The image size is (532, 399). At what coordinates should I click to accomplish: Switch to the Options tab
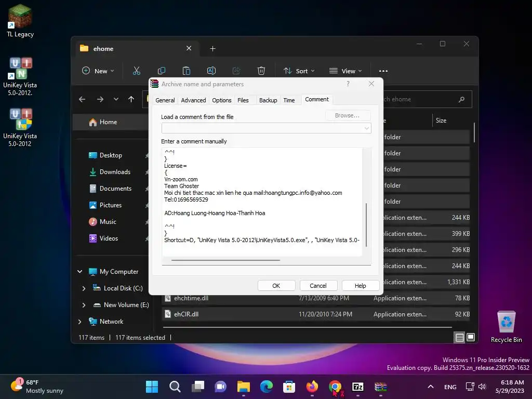pyautogui.click(x=221, y=100)
